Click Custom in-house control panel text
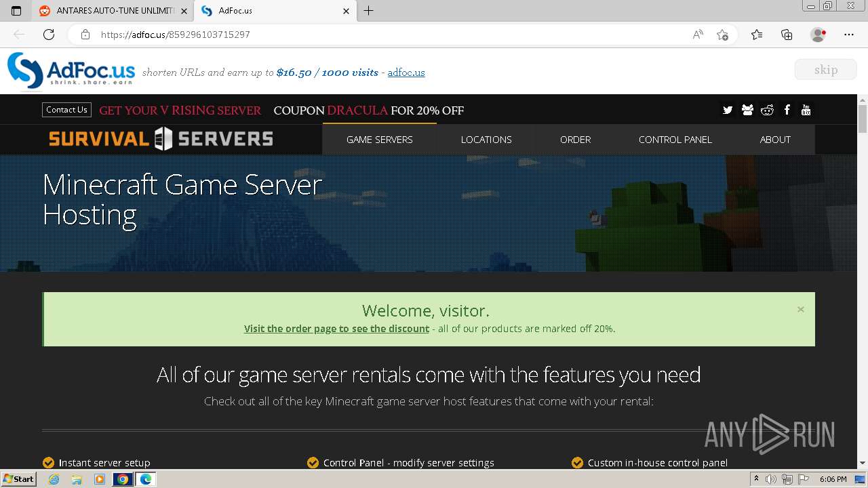The height and width of the screenshot is (488, 868). pyautogui.click(x=658, y=462)
